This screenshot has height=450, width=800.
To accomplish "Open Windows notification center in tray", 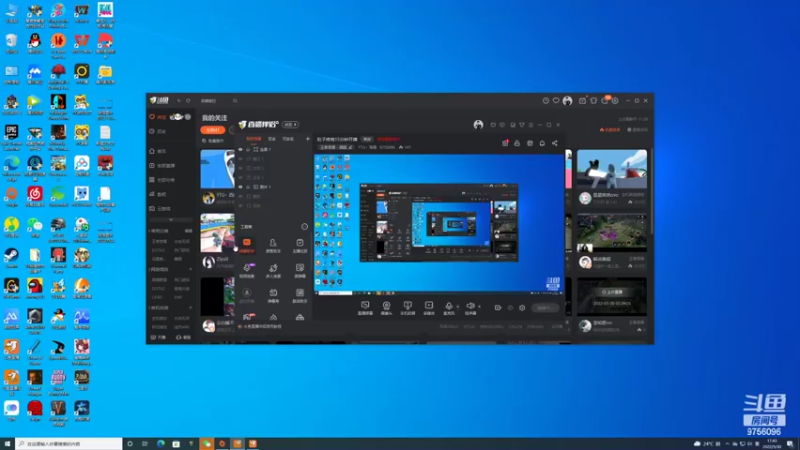I will point(790,444).
